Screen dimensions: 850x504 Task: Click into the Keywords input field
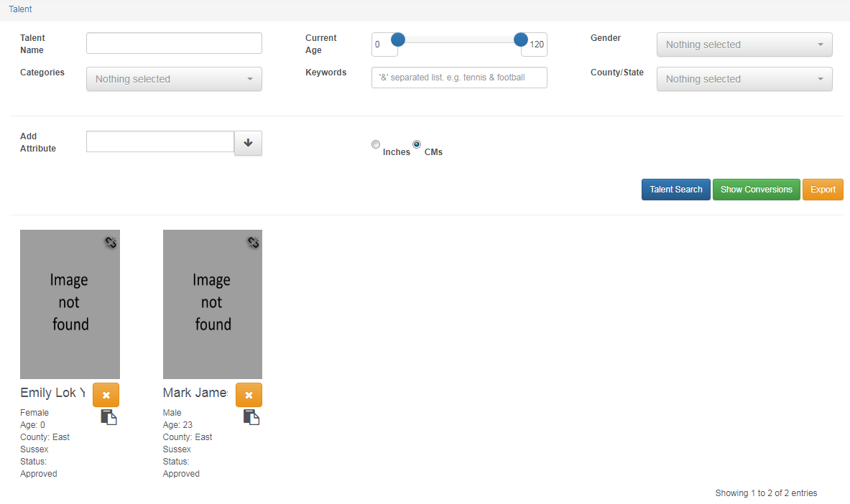tap(459, 78)
